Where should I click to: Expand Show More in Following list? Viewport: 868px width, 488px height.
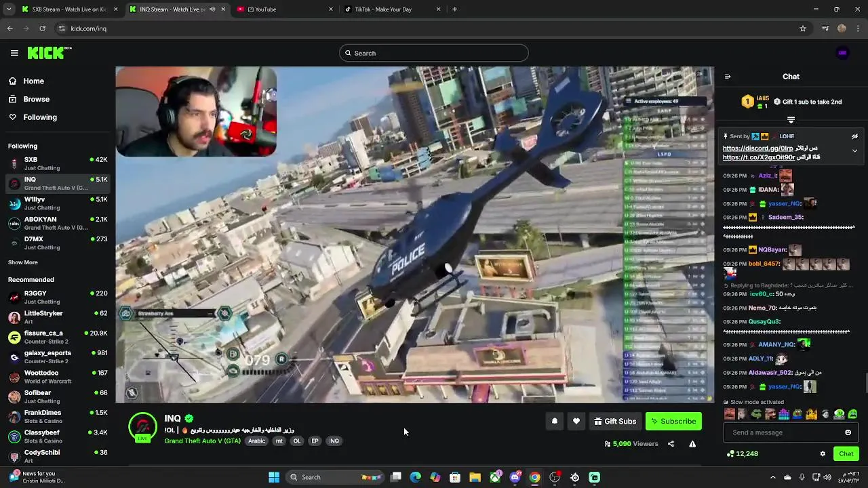click(x=23, y=262)
